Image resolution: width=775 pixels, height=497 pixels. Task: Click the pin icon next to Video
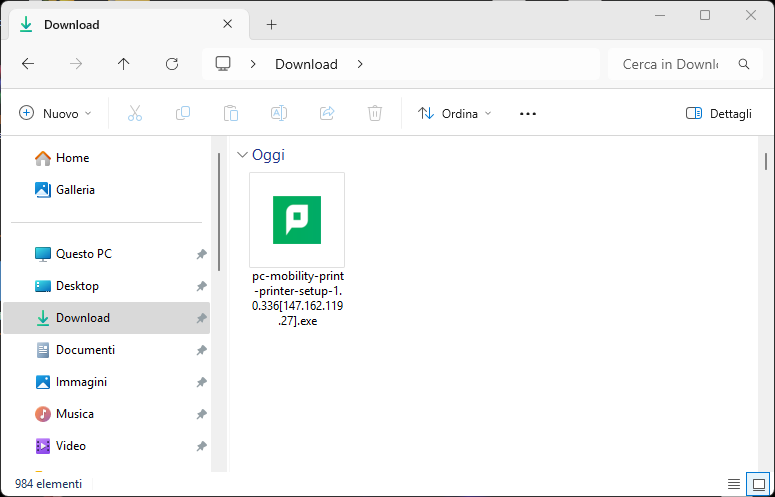tap(201, 446)
